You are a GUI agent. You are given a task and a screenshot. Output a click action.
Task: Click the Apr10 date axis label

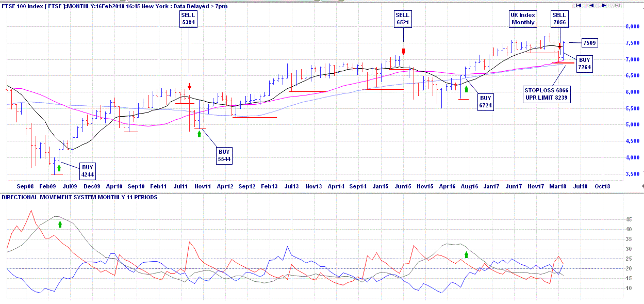(114, 186)
